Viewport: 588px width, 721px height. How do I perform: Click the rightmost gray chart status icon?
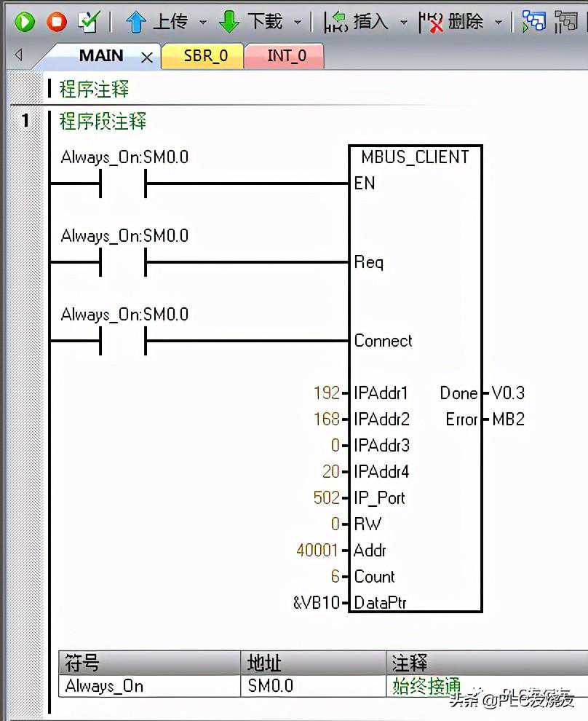(567, 22)
